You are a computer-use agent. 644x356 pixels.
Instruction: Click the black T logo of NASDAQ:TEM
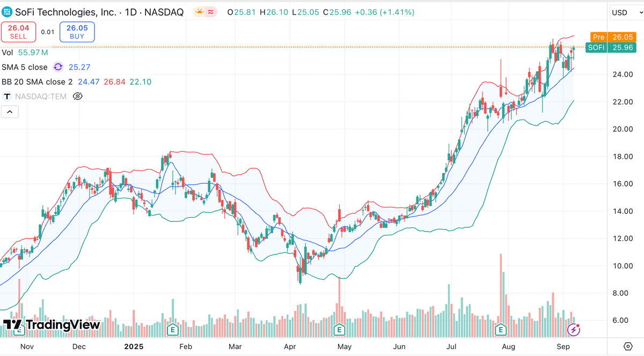[x=8, y=97]
